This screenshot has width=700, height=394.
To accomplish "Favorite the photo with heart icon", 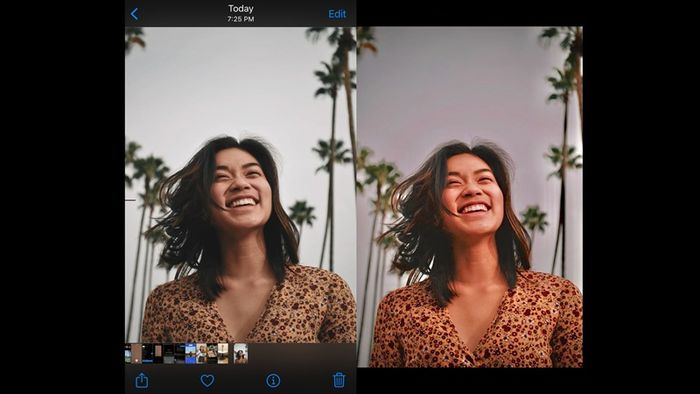I will tap(207, 381).
